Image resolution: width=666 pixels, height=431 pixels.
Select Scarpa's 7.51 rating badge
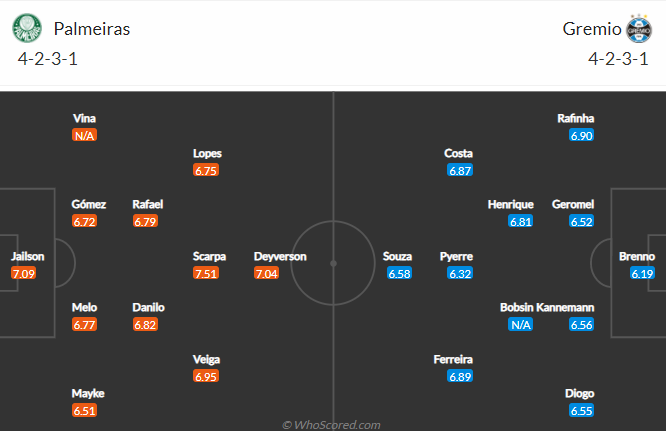[206, 273]
